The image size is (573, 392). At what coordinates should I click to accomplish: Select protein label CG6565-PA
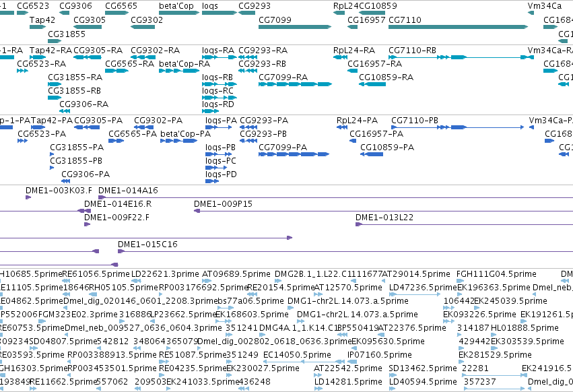pos(132,134)
